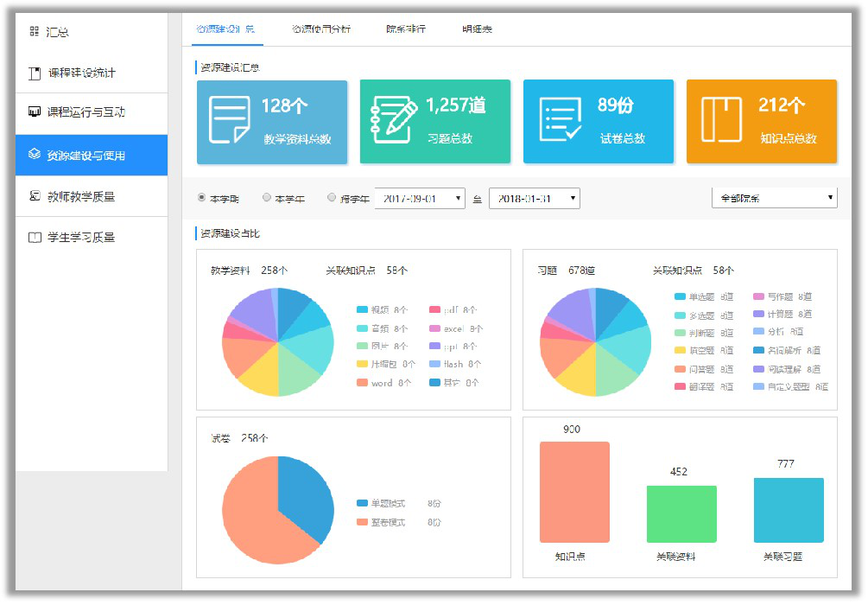Select the 本学期 radio button
Image resolution: width=868 pixels, height=605 pixels.
coord(202,198)
